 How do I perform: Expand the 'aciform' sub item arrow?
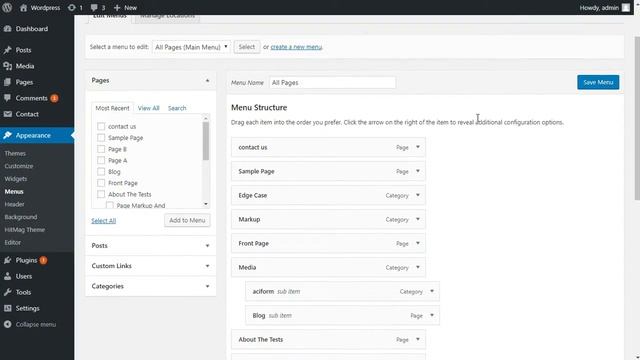coord(432,291)
